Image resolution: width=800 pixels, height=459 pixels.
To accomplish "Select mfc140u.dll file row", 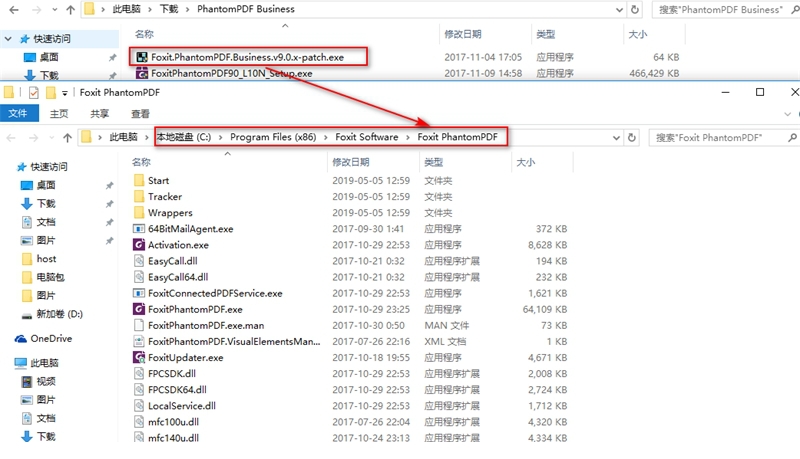I will [x=349, y=437].
